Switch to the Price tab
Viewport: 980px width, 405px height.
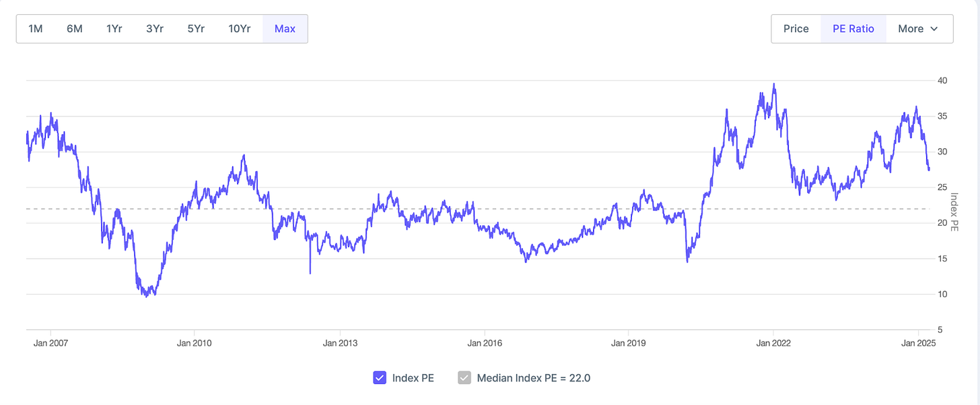pos(796,28)
